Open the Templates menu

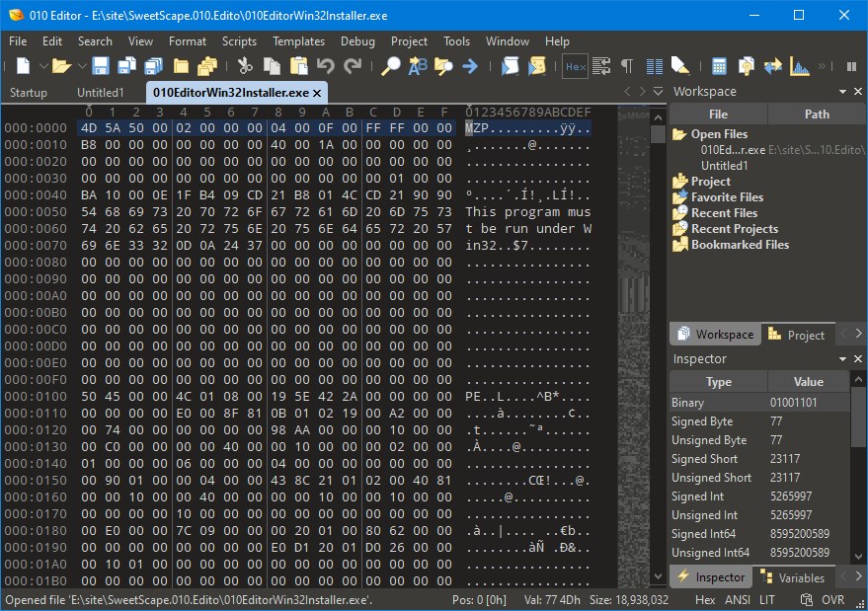point(298,41)
